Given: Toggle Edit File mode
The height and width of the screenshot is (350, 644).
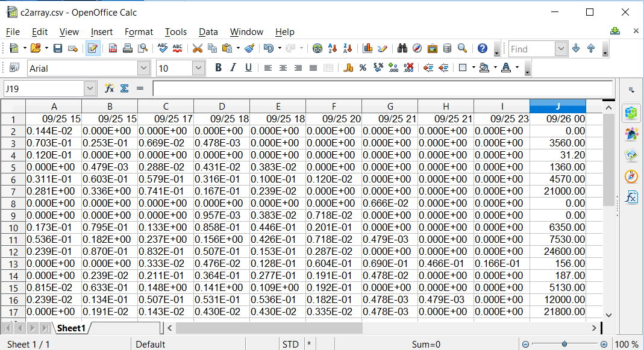Looking at the screenshot, I should pos(93,49).
